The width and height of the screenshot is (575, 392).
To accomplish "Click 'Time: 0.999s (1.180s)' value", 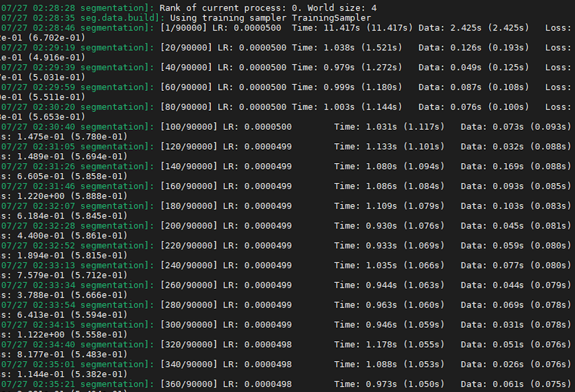I will point(347,87).
